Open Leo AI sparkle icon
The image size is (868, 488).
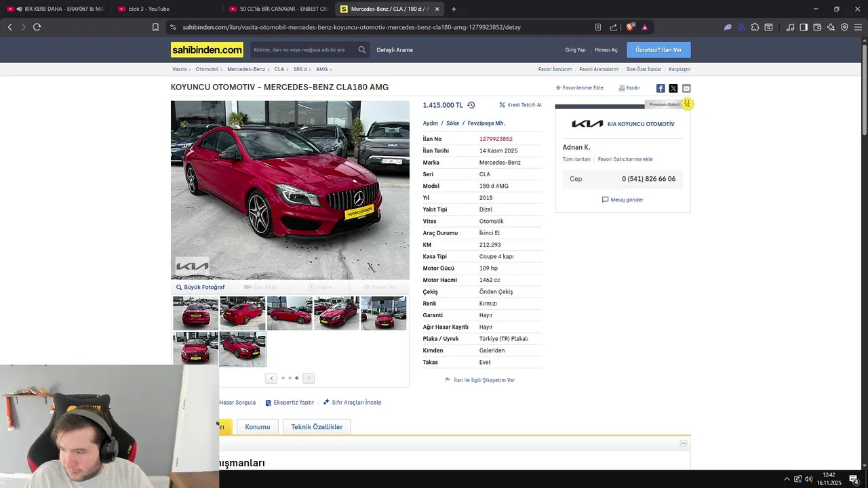coord(831,27)
